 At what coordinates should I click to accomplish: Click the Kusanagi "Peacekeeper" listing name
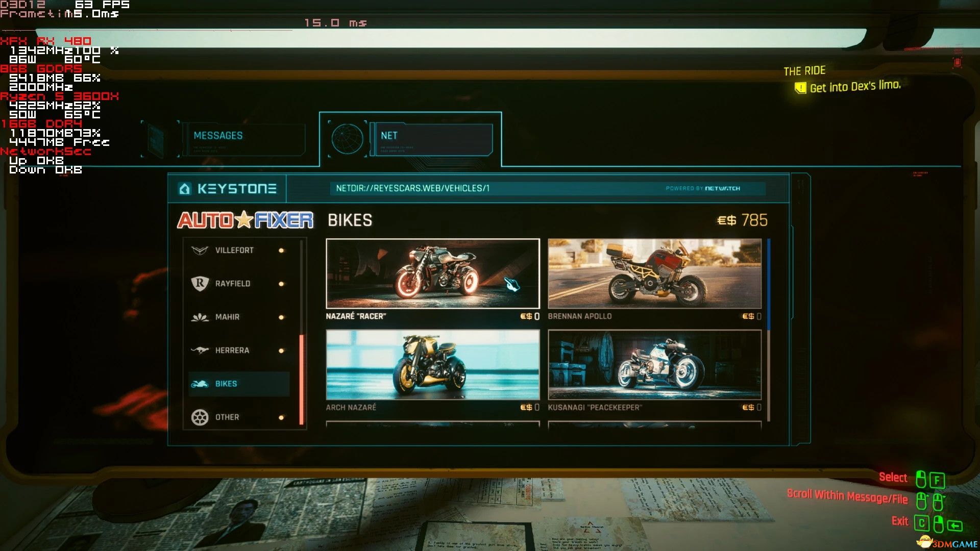pos(595,408)
